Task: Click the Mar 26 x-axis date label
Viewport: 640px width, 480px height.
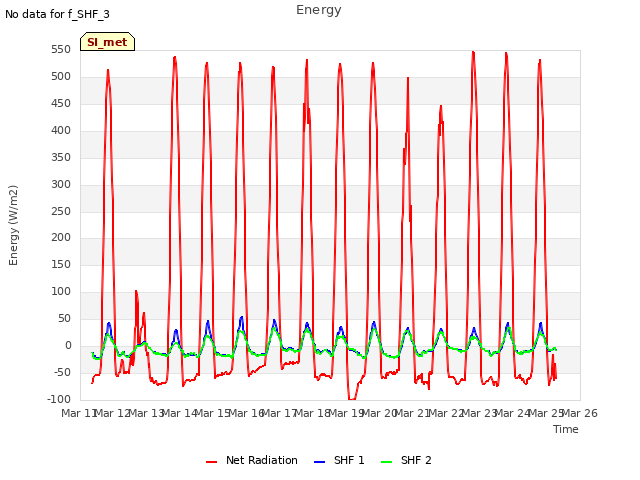Action: (580, 413)
